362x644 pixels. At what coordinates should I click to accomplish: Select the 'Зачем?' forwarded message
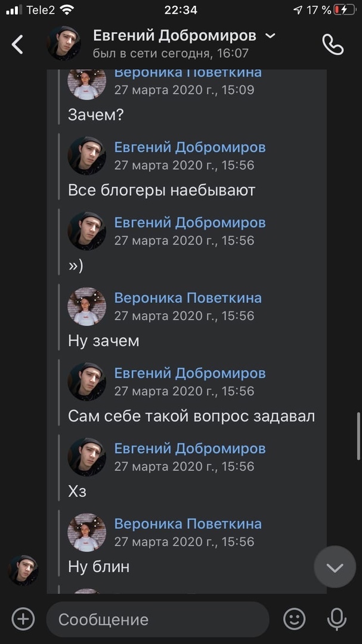coord(96,115)
